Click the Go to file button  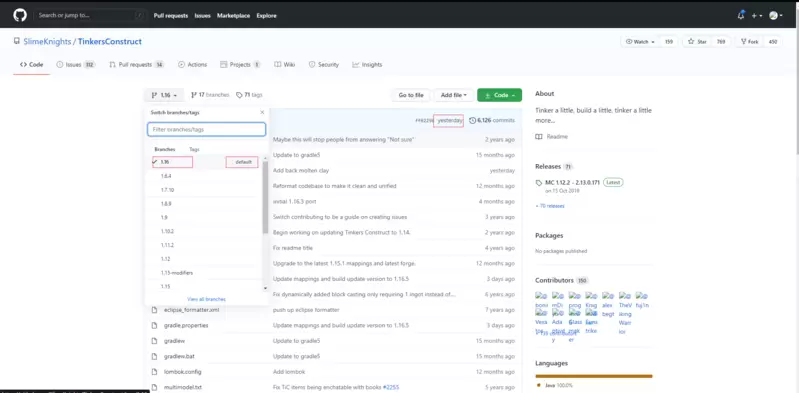pyautogui.click(x=411, y=95)
